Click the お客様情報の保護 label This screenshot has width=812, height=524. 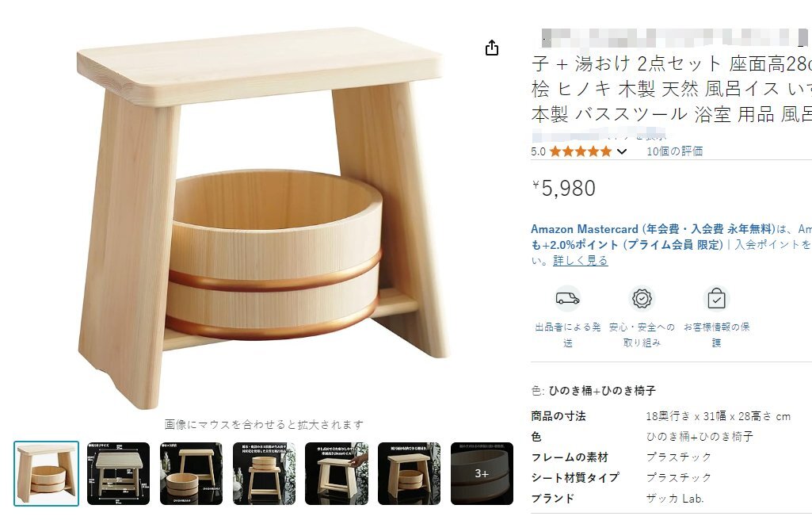(x=716, y=335)
